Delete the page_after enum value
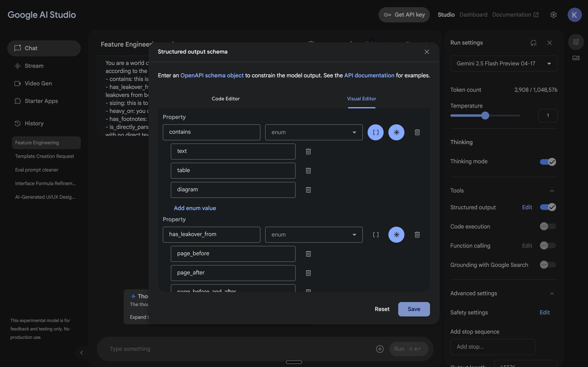This screenshot has height=367, width=588. pyautogui.click(x=308, y=273)
